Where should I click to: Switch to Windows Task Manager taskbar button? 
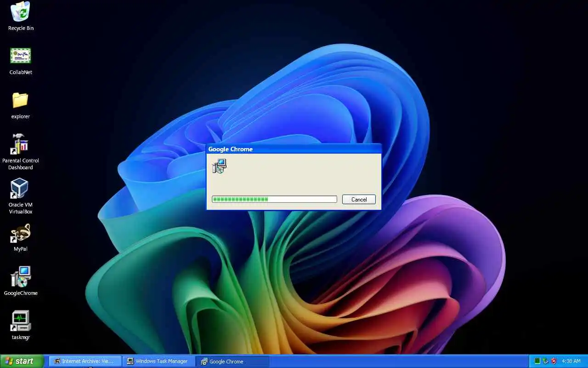tap(159, 361)
